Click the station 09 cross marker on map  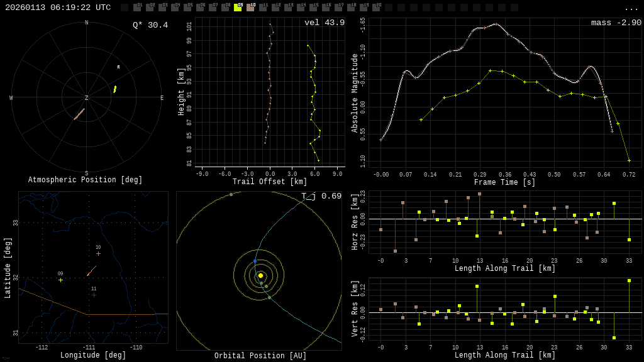coord(60,280)
